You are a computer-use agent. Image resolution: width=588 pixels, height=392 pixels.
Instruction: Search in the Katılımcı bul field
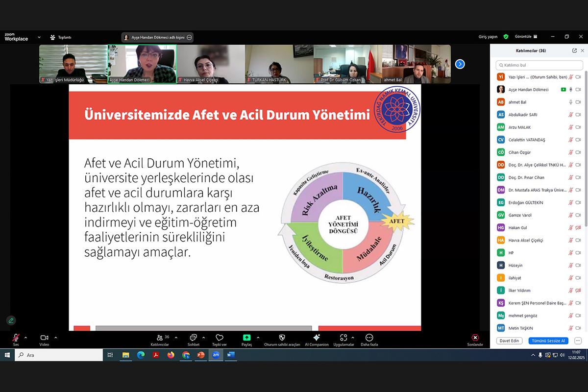(x=539, y=65)
